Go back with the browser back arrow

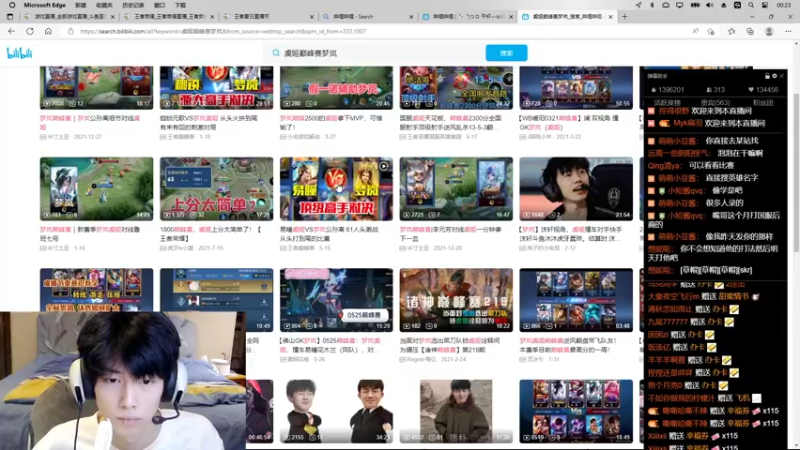(x=11, y=31)
